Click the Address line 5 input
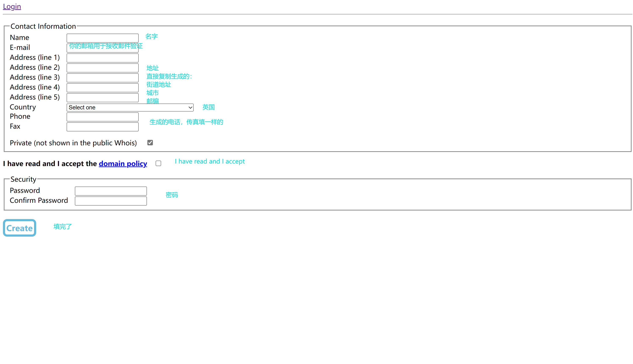This screenshot has width=633, height=364. pyautogui.click(x=102, y=97)
